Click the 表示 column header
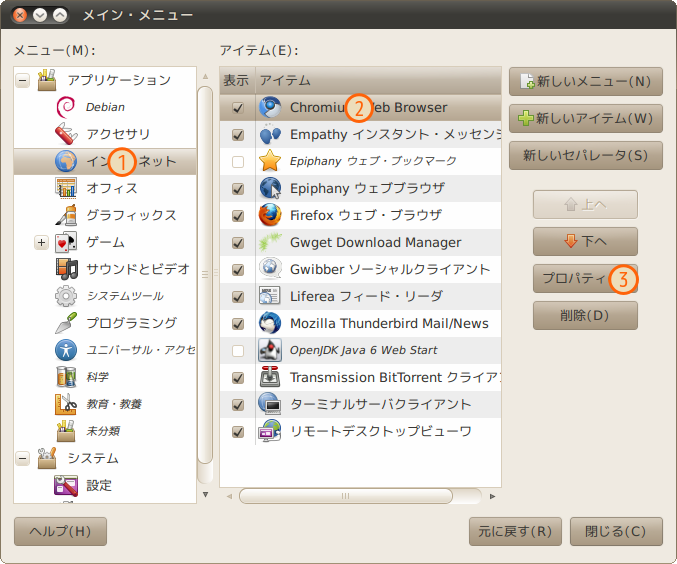This screenshot has width=677, height=564. coord(237,80)
